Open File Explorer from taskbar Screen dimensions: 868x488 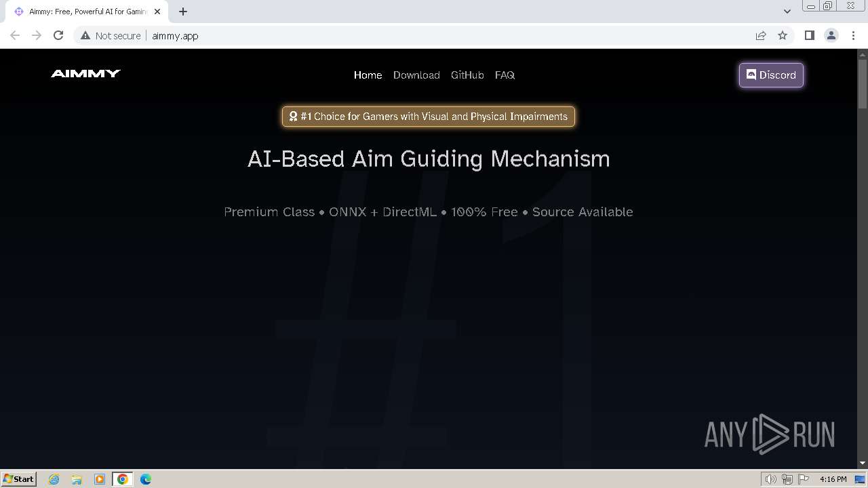77,479
